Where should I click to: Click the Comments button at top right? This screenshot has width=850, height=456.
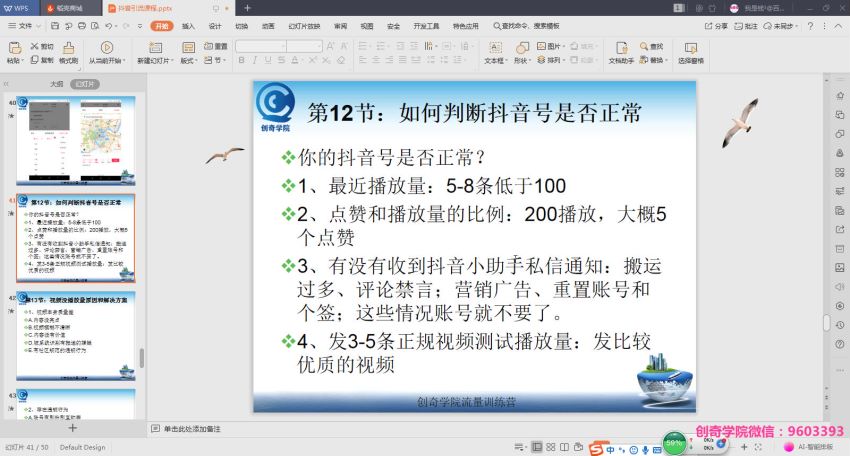pyautogui.click(x=746, y=26)
